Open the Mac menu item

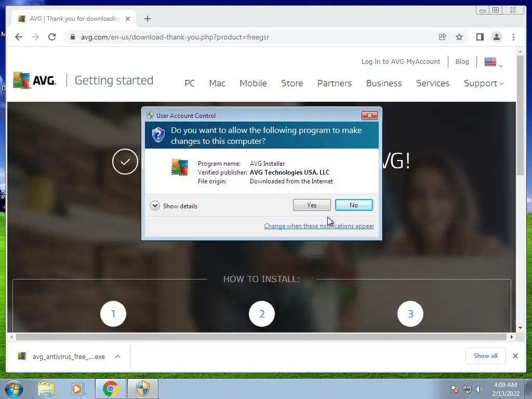point(217,83)
